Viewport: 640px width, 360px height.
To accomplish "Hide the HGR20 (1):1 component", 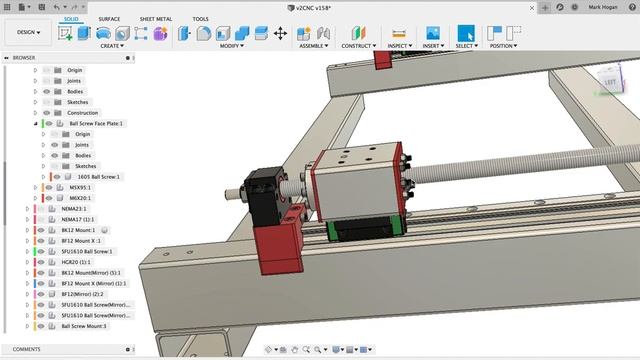I will coord(41,262).
